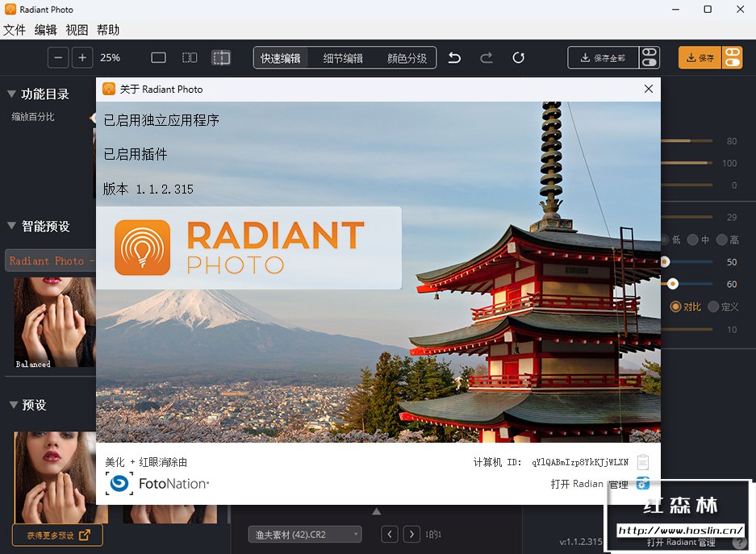The image size is (756, 554).
Task: Click the undo arrow icon
Action: [454, 58]
